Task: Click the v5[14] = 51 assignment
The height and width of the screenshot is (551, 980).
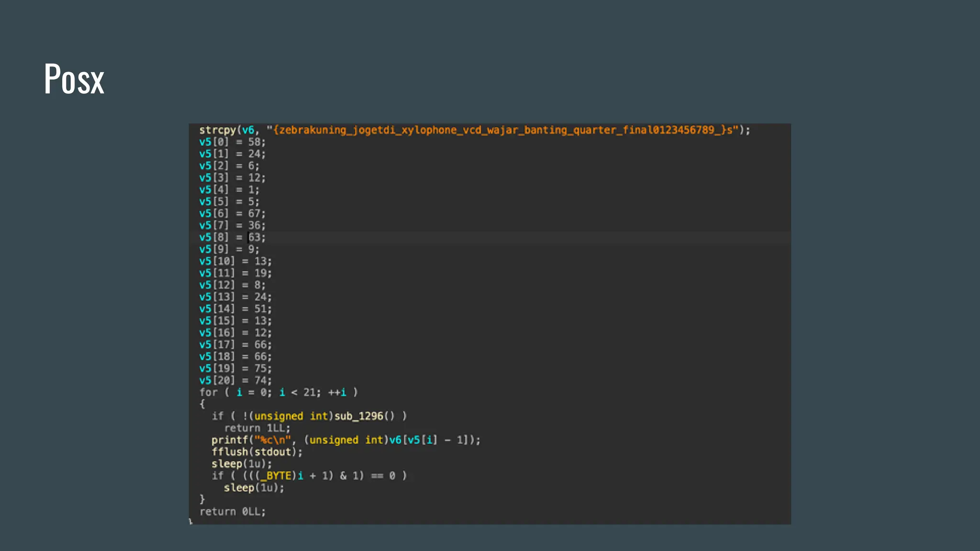Action: [235, 309]
